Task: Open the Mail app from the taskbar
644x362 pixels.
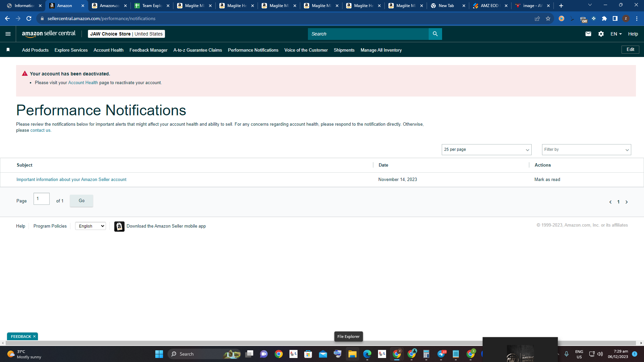Action: [323, 354]
